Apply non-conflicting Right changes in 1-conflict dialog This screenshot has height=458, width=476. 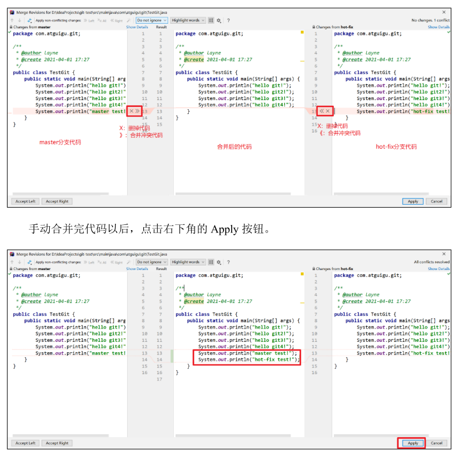coord(117,21)
